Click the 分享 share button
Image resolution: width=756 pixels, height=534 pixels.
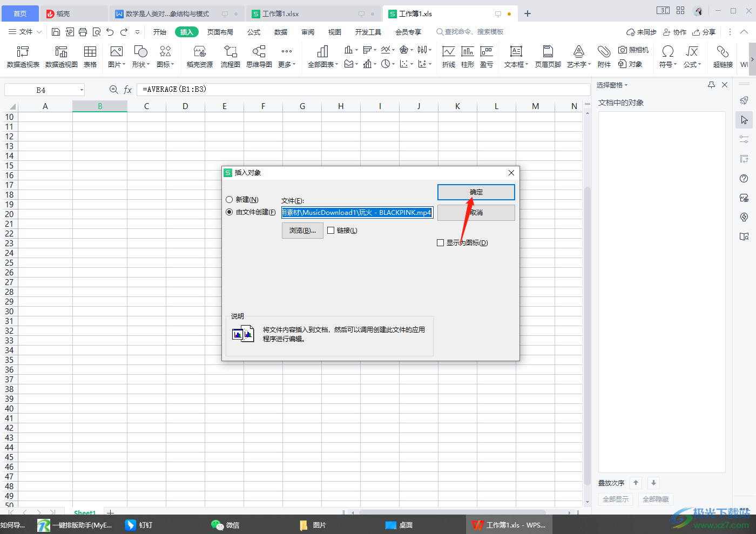click(x=704, y=32)
